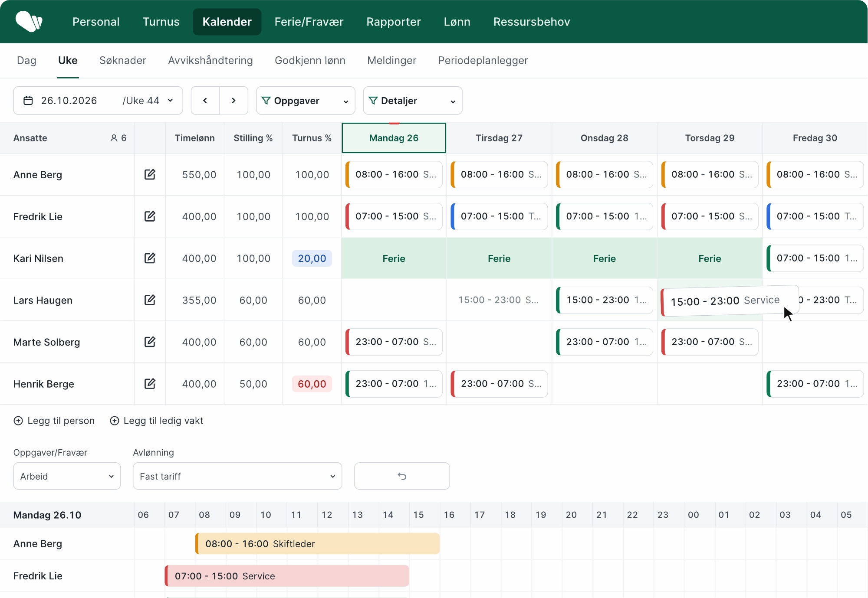The height and width of the screenshot is (598, 868).
Task: Switch to the Meldinger tab
Action: (x=391, y=60)
